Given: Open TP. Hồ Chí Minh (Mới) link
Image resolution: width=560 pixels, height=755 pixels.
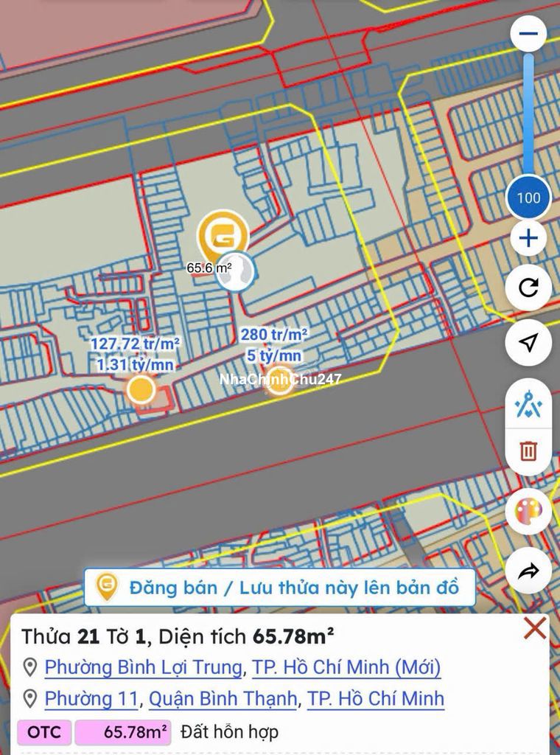Looking at the screenshot, I should pyautogui.click(x=346, y=667).
